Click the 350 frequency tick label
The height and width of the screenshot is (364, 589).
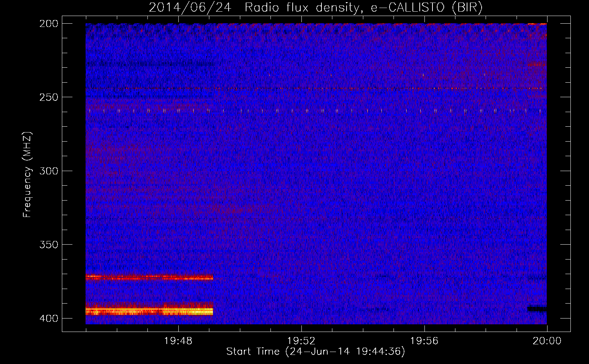pos(49,245)
